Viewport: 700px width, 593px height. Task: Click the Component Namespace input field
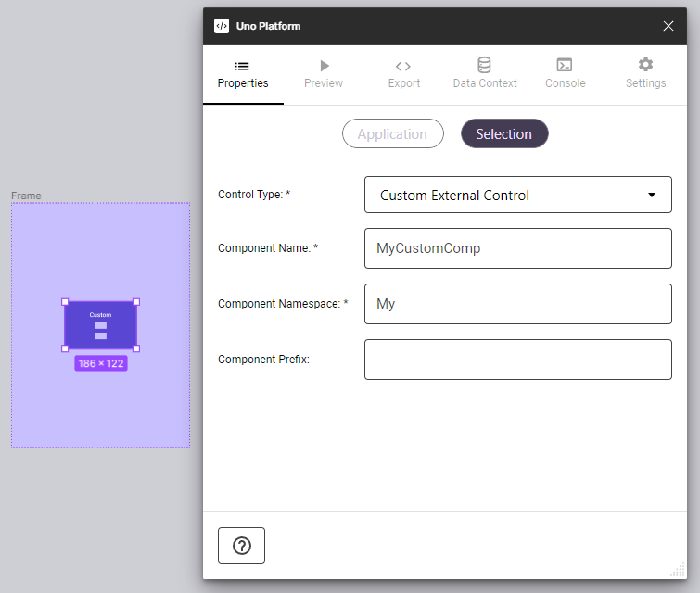point(517,304)
